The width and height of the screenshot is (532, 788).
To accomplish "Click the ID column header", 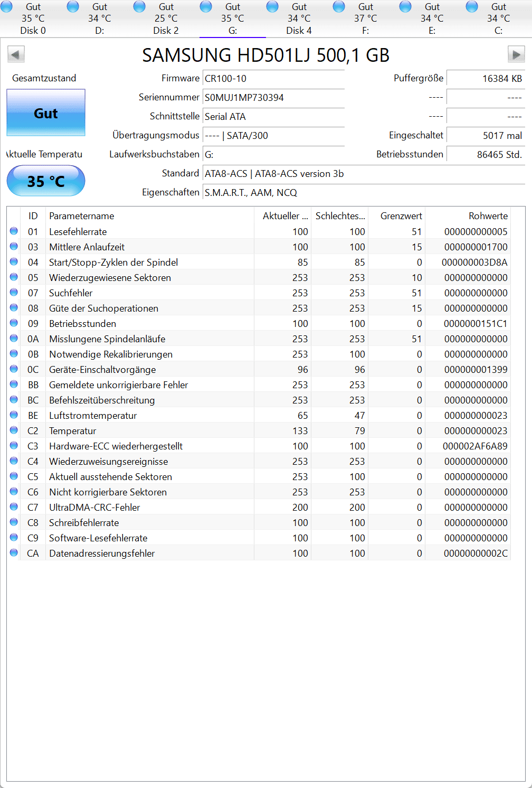I will pos(33,215).
